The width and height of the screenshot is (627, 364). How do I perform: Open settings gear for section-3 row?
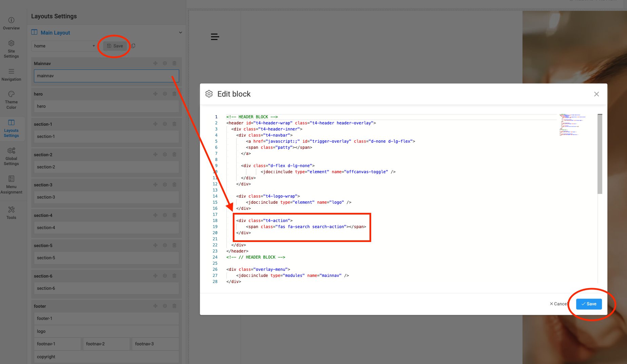pyautogui.click(x=165, y=185)
